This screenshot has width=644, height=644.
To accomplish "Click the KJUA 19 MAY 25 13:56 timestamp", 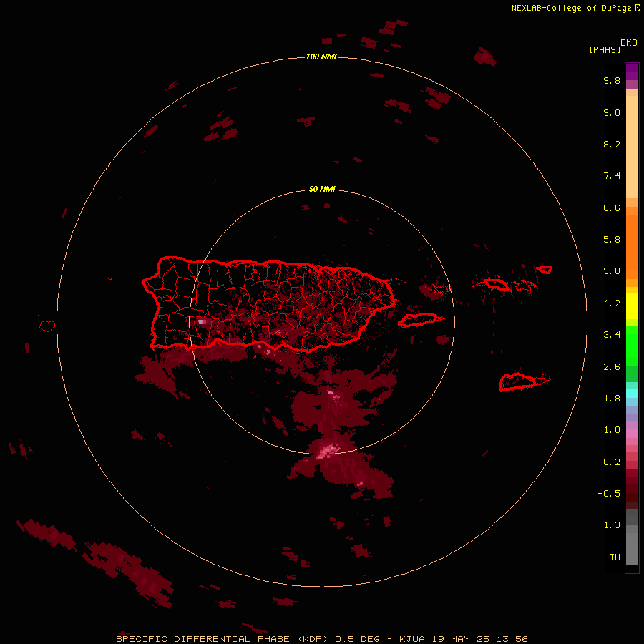I will coord(463,639).
